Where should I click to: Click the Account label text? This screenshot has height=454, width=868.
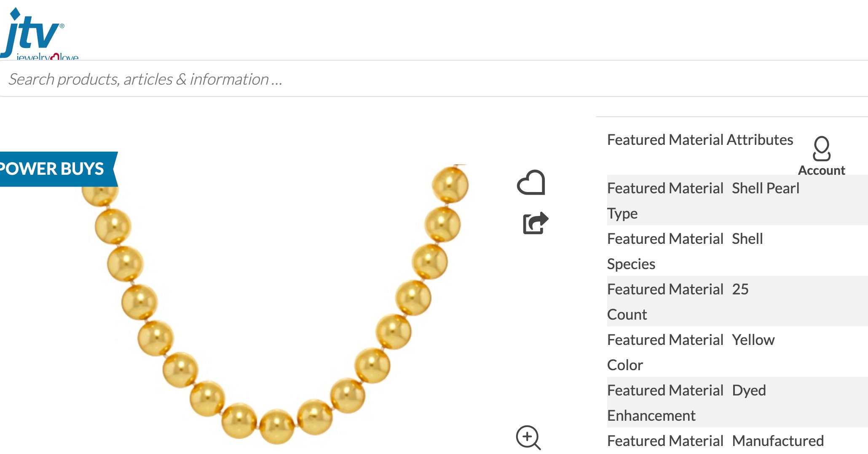[822, 170]
